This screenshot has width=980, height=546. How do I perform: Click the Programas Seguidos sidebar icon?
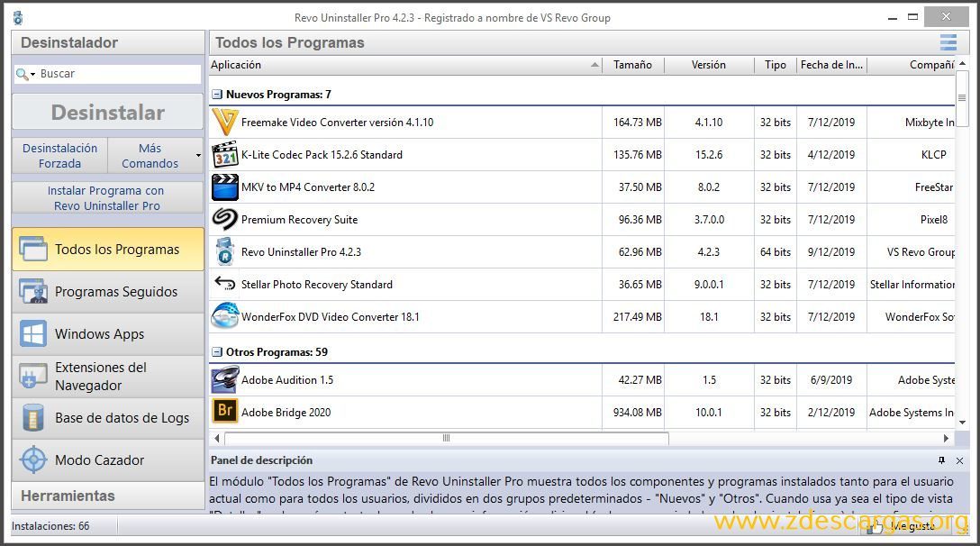pyautogui.click(x=32, y=291)
